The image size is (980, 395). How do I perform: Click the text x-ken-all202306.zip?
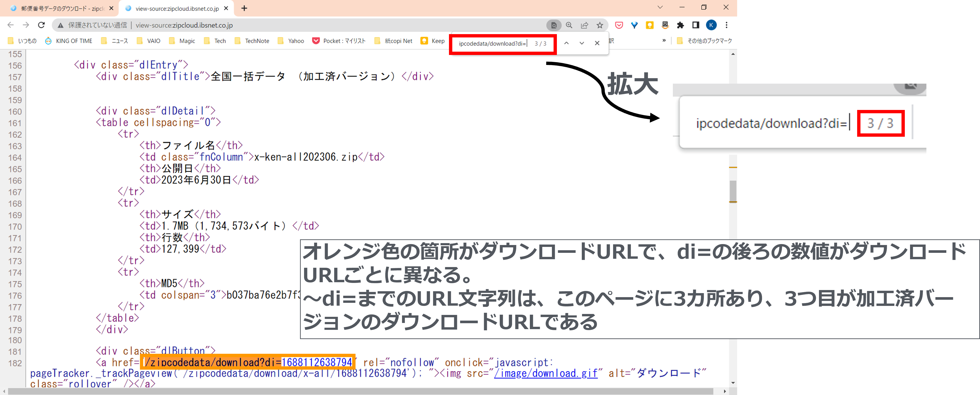click(x=305, y=157)
